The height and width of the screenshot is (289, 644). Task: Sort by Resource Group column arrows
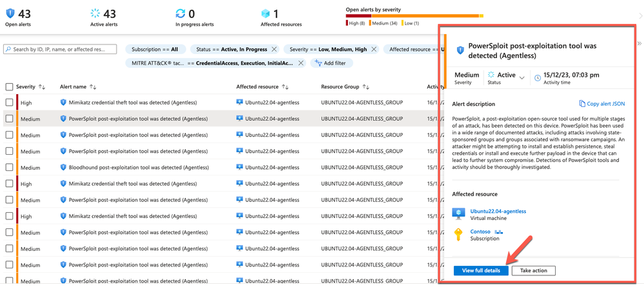coord(366,86)
